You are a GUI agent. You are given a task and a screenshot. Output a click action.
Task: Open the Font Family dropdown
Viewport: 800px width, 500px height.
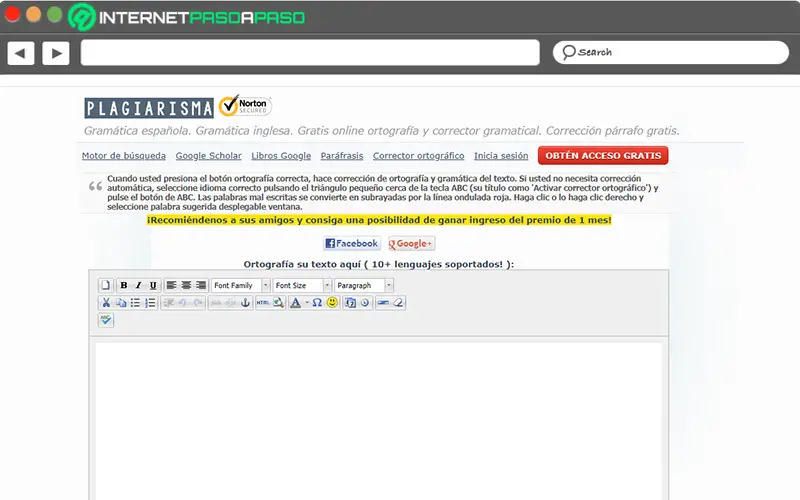coord(240,285)
